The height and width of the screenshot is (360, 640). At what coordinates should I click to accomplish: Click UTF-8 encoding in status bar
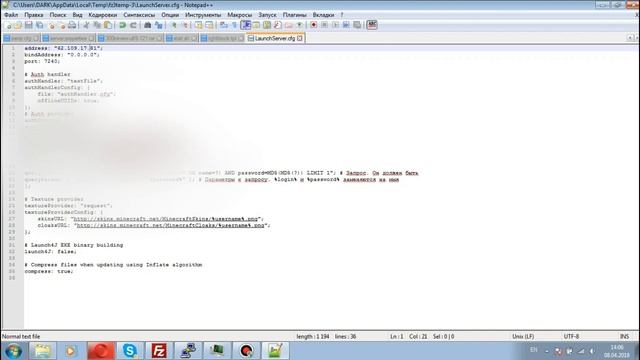coord(571,337)
